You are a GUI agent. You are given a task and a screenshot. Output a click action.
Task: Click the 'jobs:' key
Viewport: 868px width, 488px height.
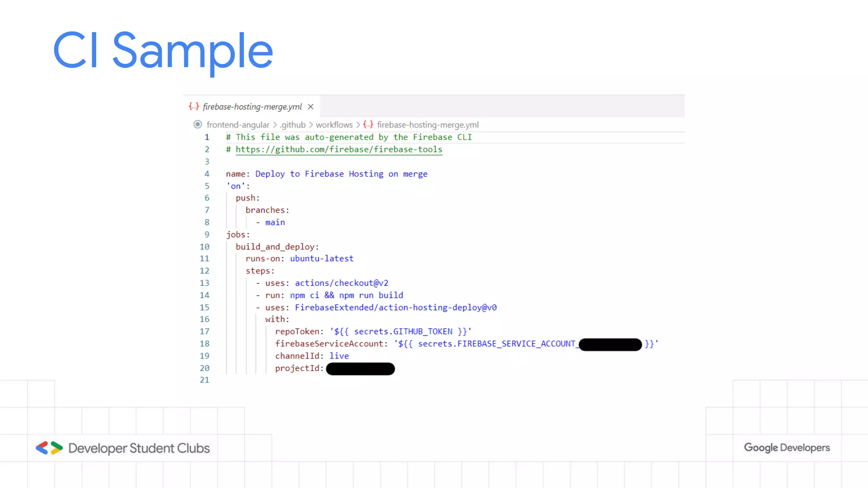pyautogui.click(x=238, y=235)
